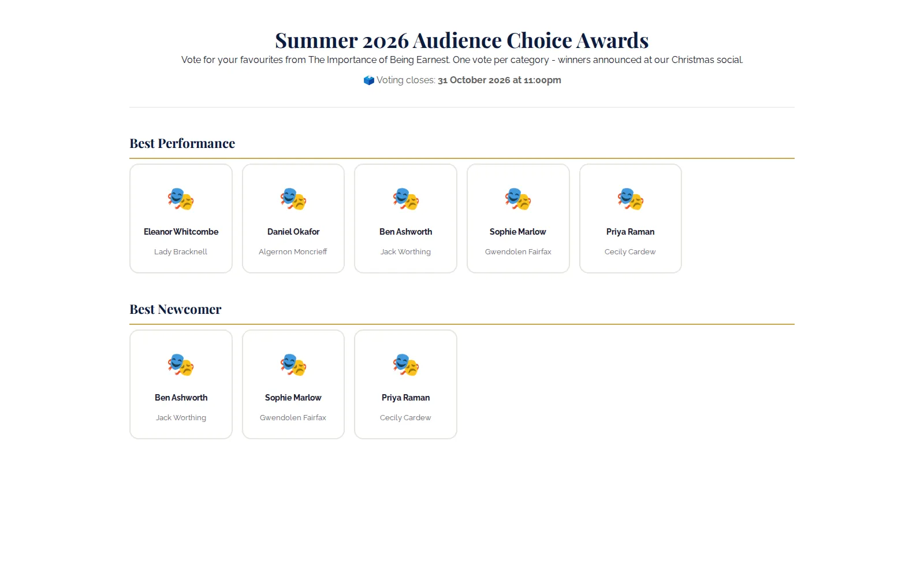Choose Ben Ashworth's masks icon under Best Newcomer
Screen dimensions: 924x578
[181, 365]
